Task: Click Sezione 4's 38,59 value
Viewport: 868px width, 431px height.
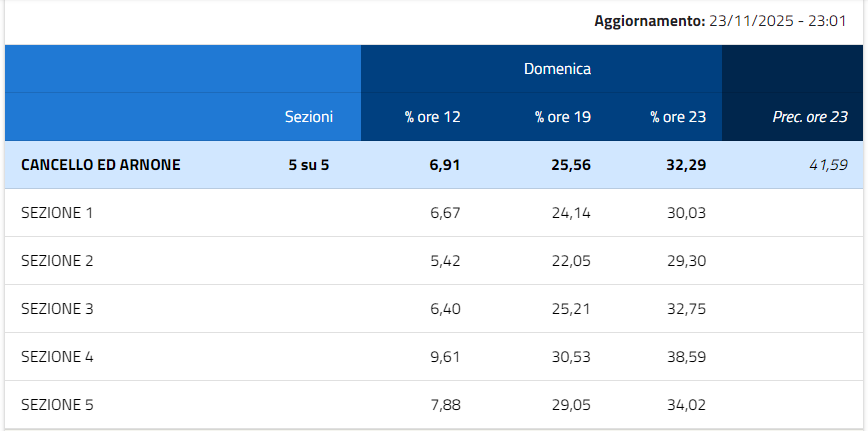Action: pyautogui.click(x=686, y=357)
